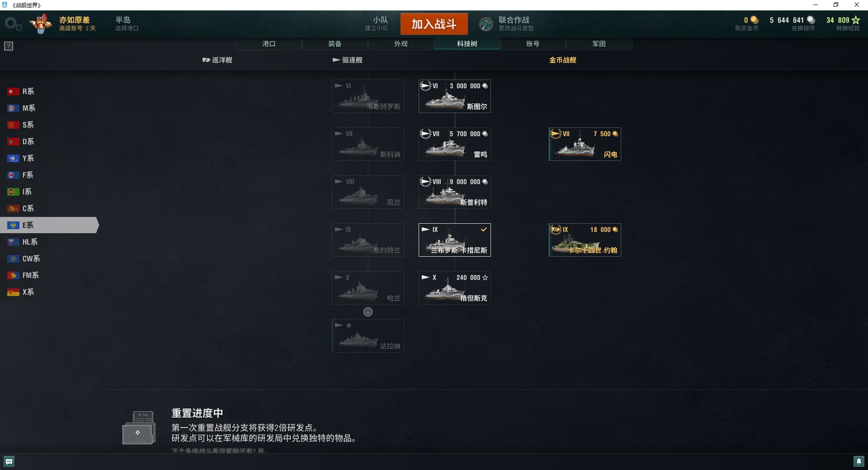Select the premium ship 闪电 tile

click(585, 144)
